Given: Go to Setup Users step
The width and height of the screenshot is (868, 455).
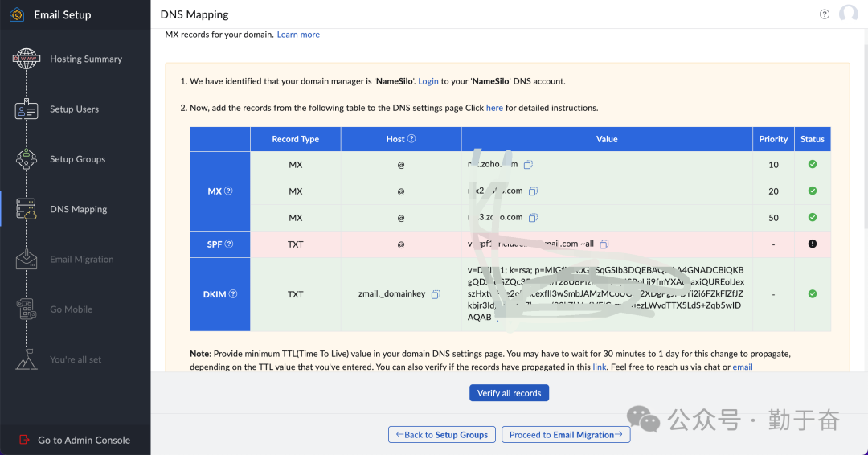Looking at the screenshot, I should [74, 109].
